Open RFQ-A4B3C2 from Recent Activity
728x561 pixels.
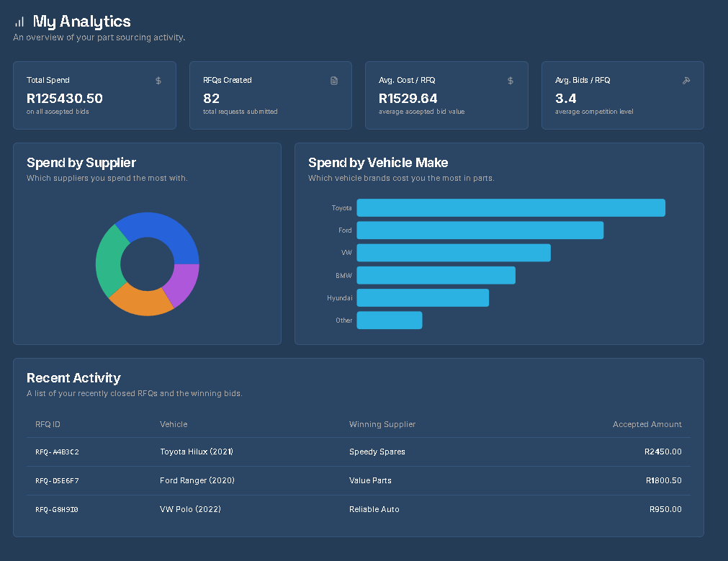point(57,452)
